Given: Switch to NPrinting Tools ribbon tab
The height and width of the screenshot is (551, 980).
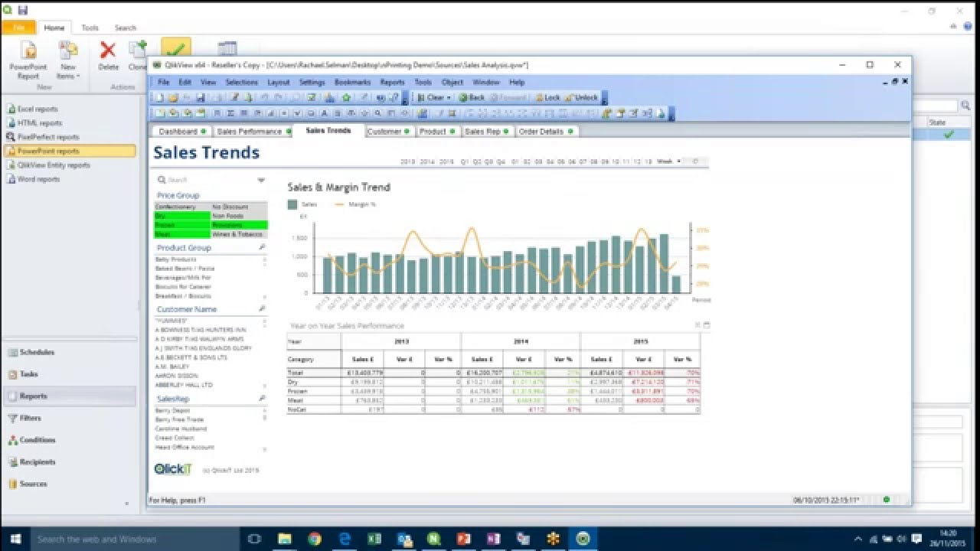Looking at the screenshot, I should (90, 28).
